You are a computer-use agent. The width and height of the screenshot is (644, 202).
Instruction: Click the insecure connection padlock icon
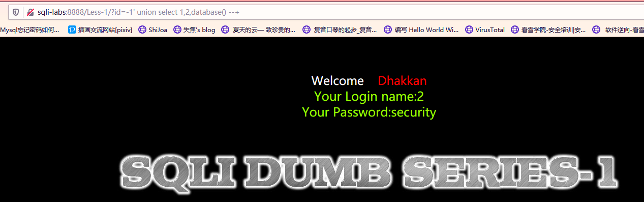click(x=30, y=12)
